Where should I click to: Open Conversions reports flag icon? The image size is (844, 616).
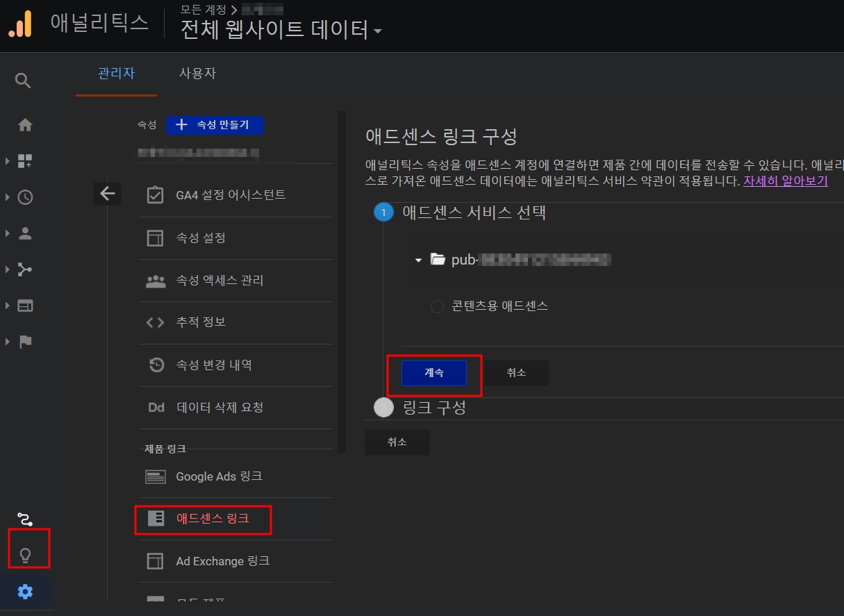click(25, 342)
